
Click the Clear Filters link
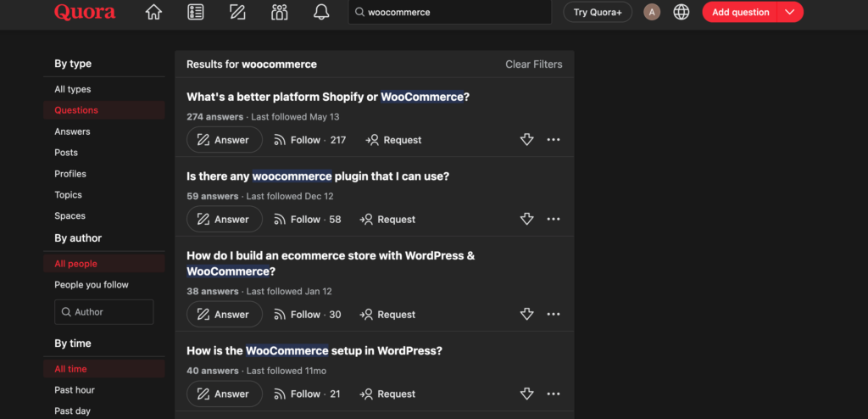tap(533, 64)
